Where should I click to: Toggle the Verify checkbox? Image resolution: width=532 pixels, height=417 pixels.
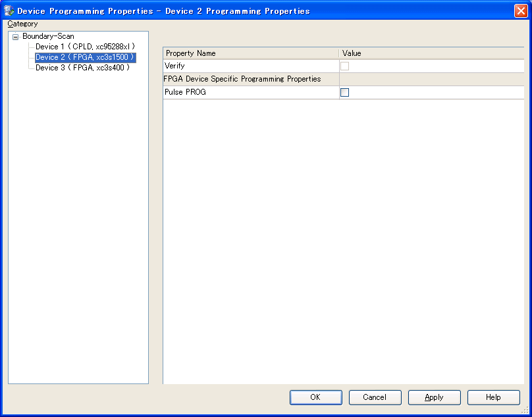coord(344,66)
